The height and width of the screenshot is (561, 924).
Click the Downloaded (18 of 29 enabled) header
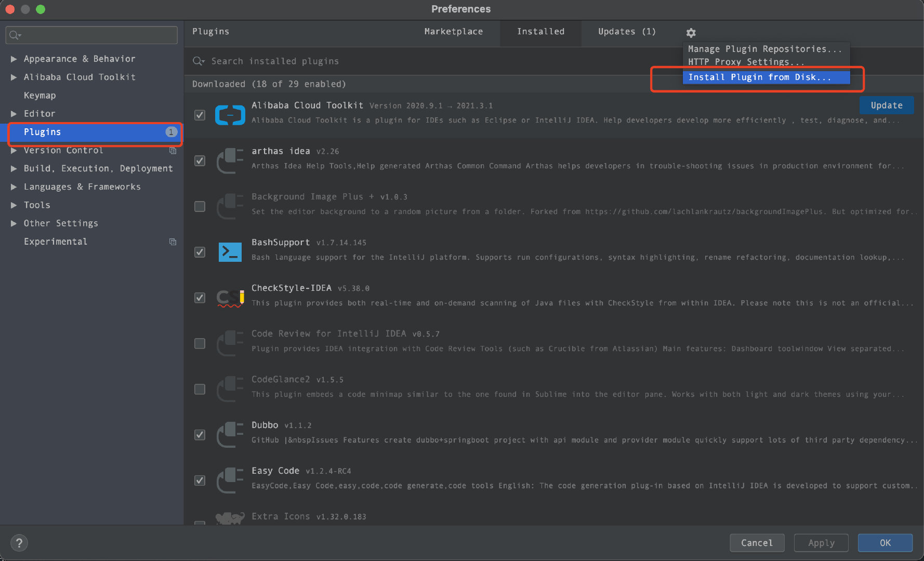269,84
